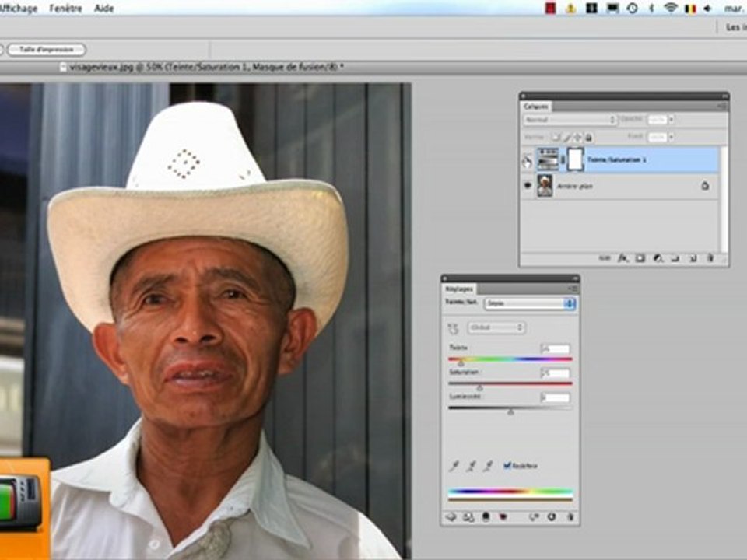Click the Fond value field
Image resolution: width=747 pixels, height=560 pixels.
tap(657, 137)
